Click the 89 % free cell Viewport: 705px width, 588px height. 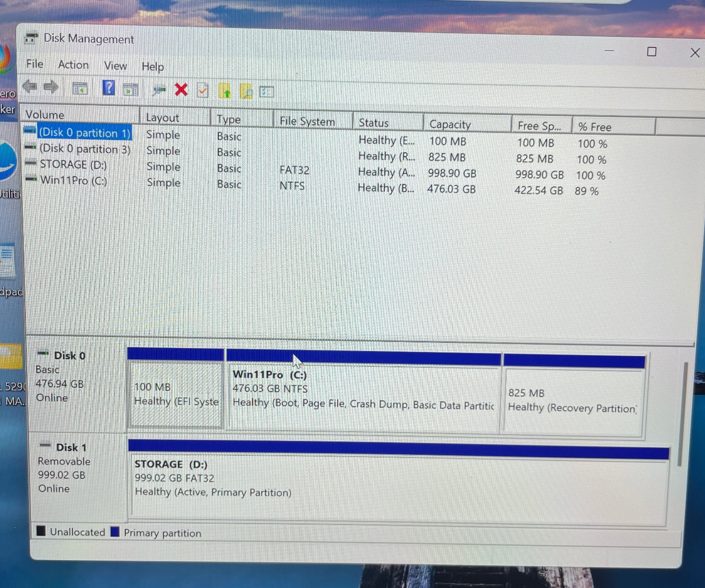[x=586, y=191]
